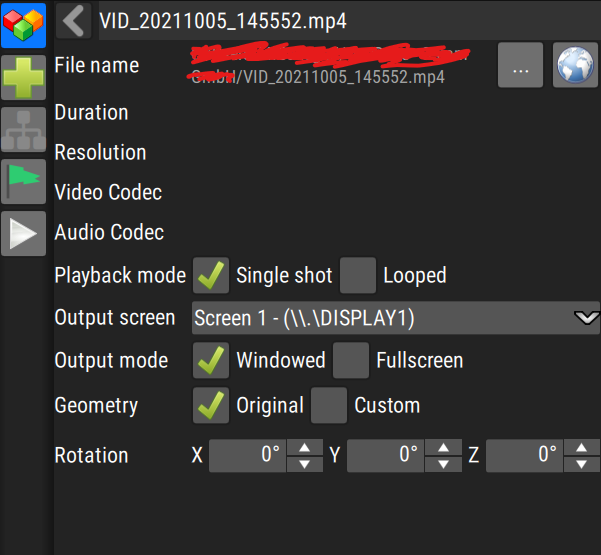Image resolution: width=601 pixels, height=555 pixels.
Task: Toggle the Single shot checkbox
Action: (211, 275)
